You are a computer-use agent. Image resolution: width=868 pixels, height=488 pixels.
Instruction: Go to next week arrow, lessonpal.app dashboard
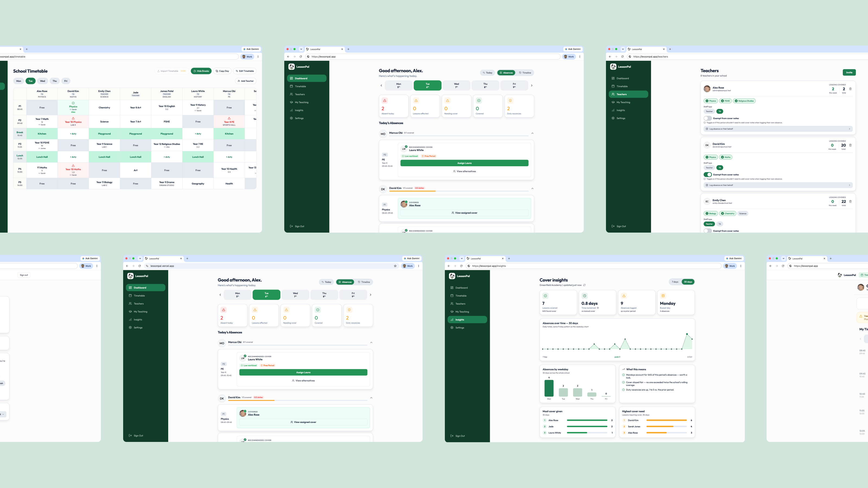point(532,86)
